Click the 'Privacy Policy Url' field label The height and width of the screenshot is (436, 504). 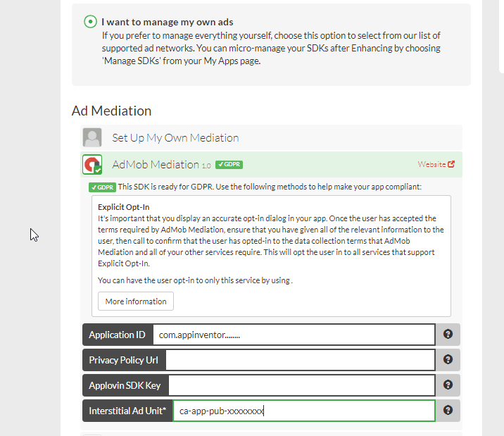[123, 360]
